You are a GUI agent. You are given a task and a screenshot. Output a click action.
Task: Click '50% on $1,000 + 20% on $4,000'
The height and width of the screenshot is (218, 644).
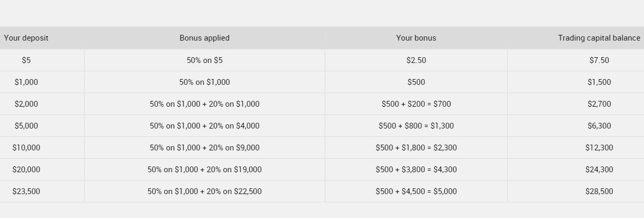pyautogui.click(x=204, y=126)
